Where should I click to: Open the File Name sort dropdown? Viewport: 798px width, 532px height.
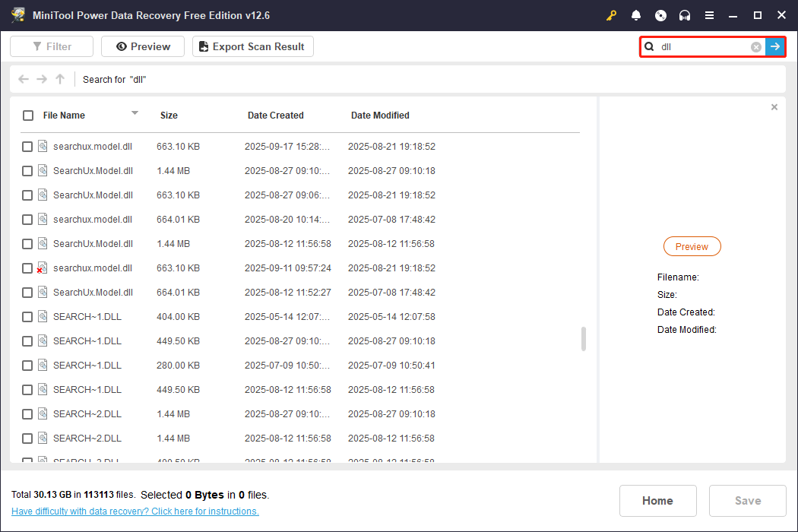[135, 115]
